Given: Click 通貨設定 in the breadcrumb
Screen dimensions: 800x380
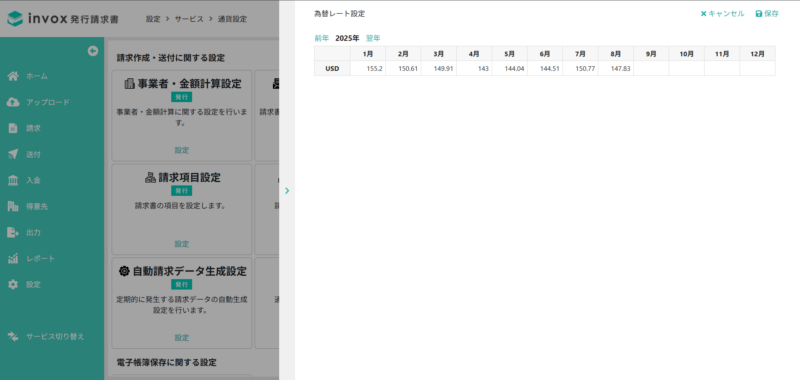Looking at the screenshot, I should coord(232,19).
